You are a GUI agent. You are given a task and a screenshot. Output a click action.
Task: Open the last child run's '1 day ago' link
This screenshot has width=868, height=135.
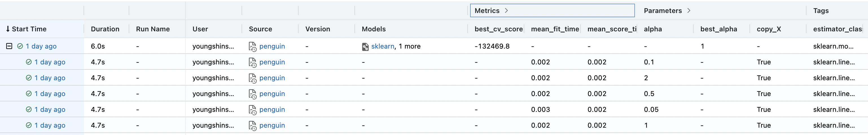[x=50, y=125]
